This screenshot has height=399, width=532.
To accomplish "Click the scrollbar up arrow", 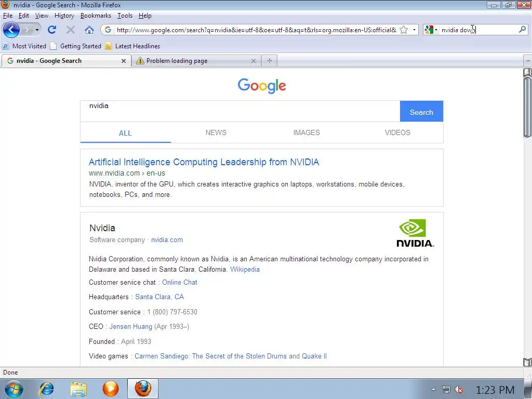I will [527, 72].
